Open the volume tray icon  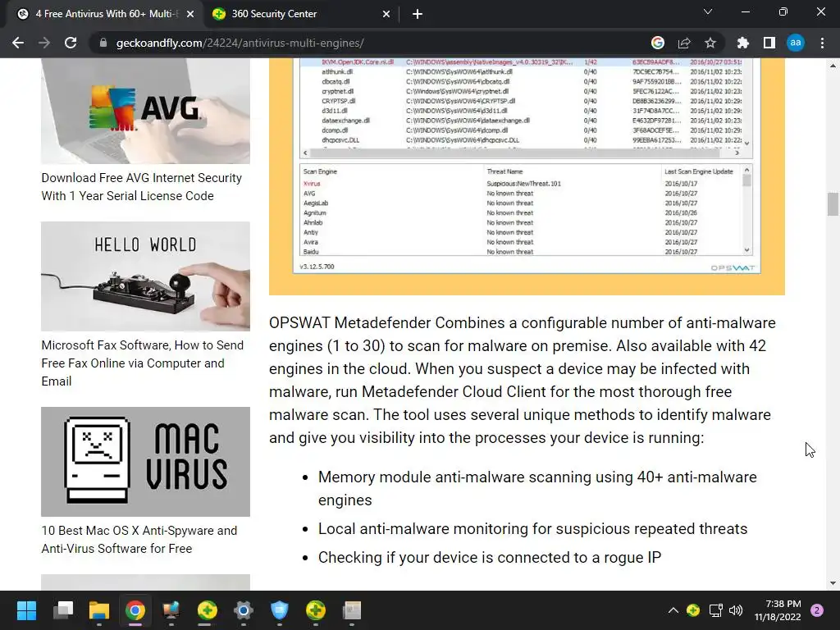736,610
